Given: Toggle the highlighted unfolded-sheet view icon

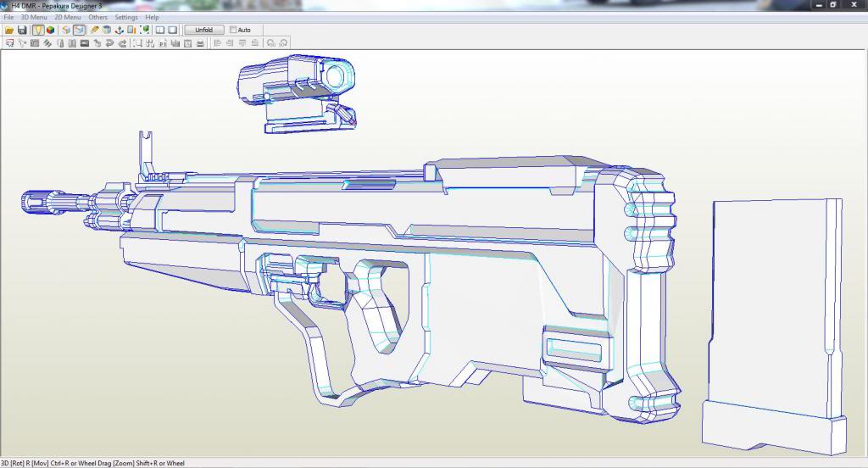Looking at the screenshot, I should click(79, 30).
